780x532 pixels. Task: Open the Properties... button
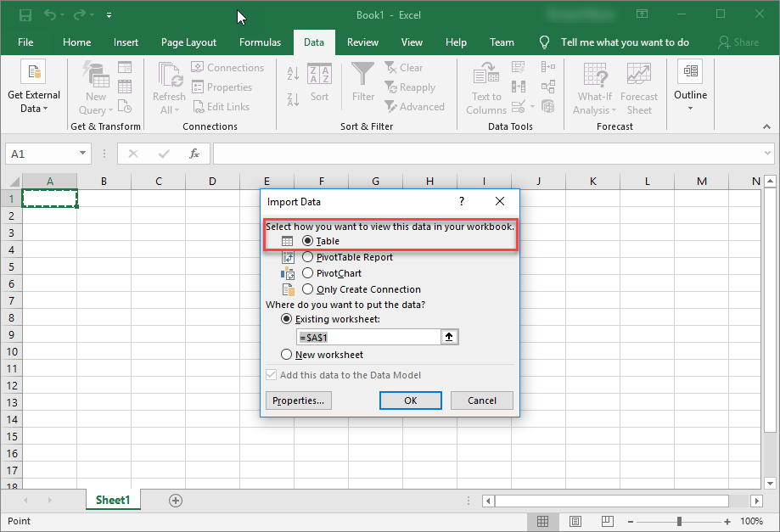point(297,400)
